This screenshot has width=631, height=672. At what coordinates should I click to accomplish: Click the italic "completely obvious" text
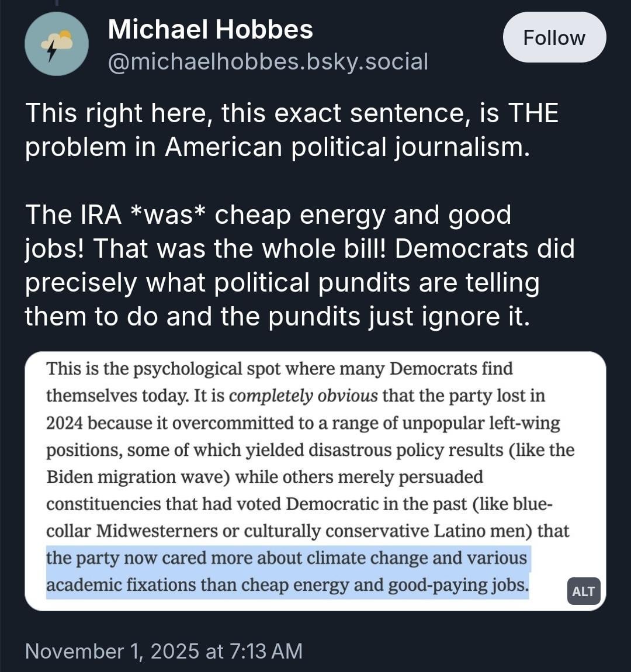(x=303, y=396)
